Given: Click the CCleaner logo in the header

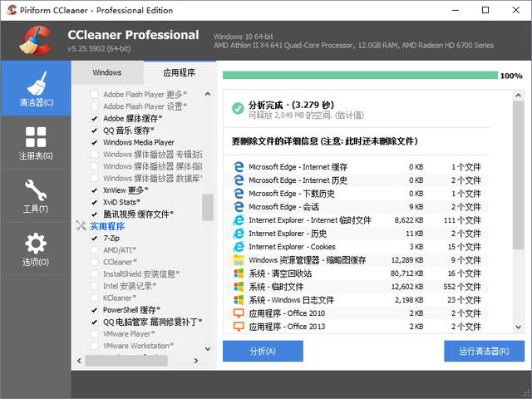Looking at the screenshot, I should [36, 41].
